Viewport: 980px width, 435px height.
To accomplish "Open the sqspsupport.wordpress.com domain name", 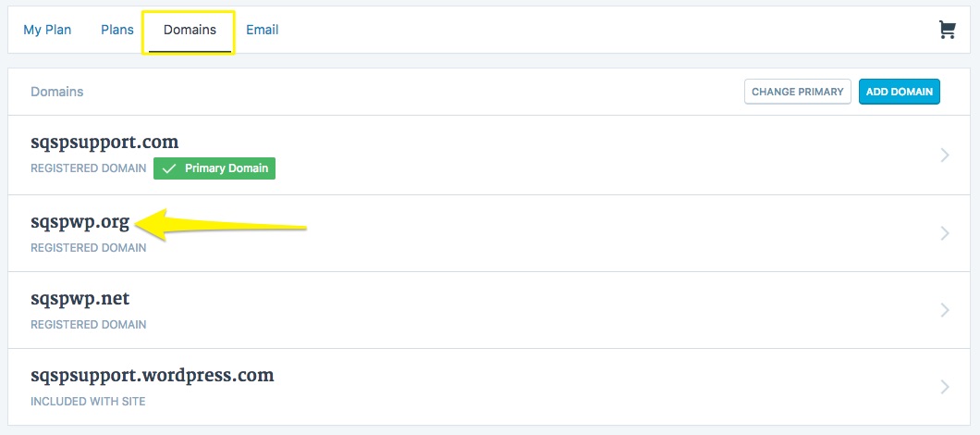I will click(153, 376).
